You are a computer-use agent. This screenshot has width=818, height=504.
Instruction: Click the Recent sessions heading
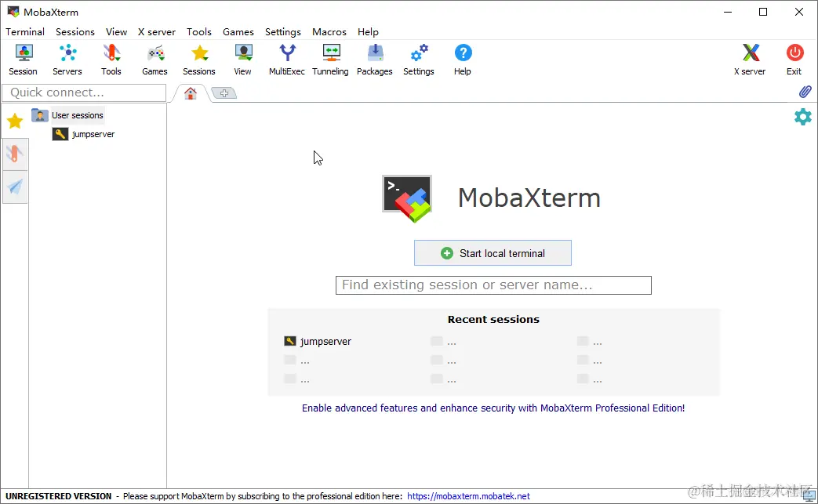point(493,320)
